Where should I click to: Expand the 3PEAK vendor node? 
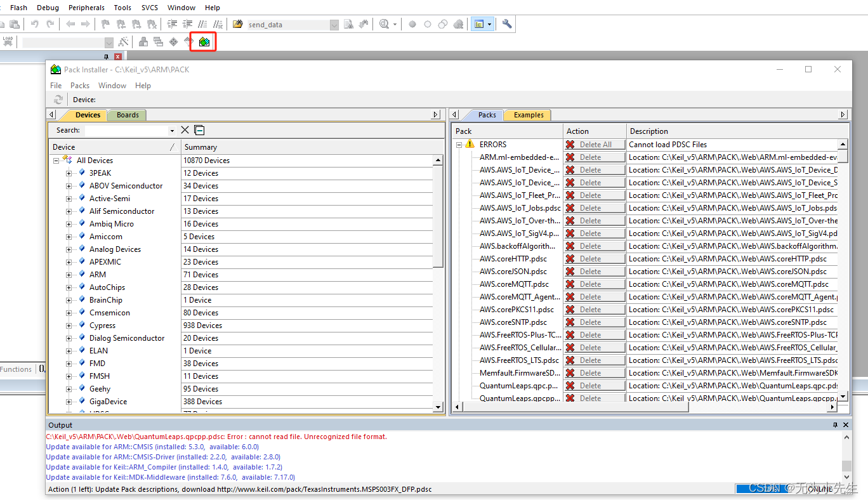tap(69, 173)
